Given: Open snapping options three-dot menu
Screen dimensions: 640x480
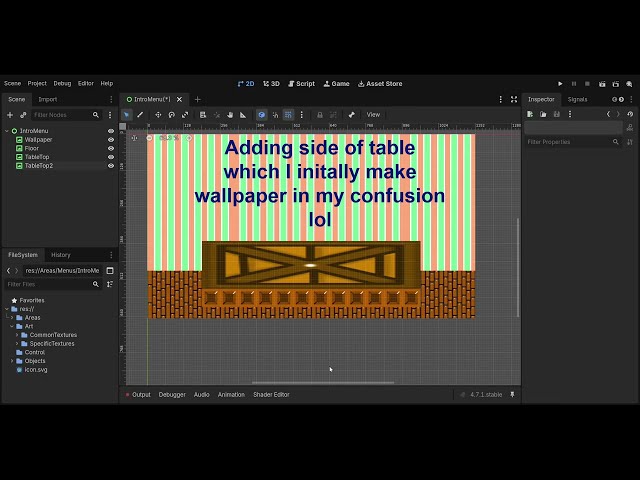Looking at the screenshot, I should [x=302, y=115].
